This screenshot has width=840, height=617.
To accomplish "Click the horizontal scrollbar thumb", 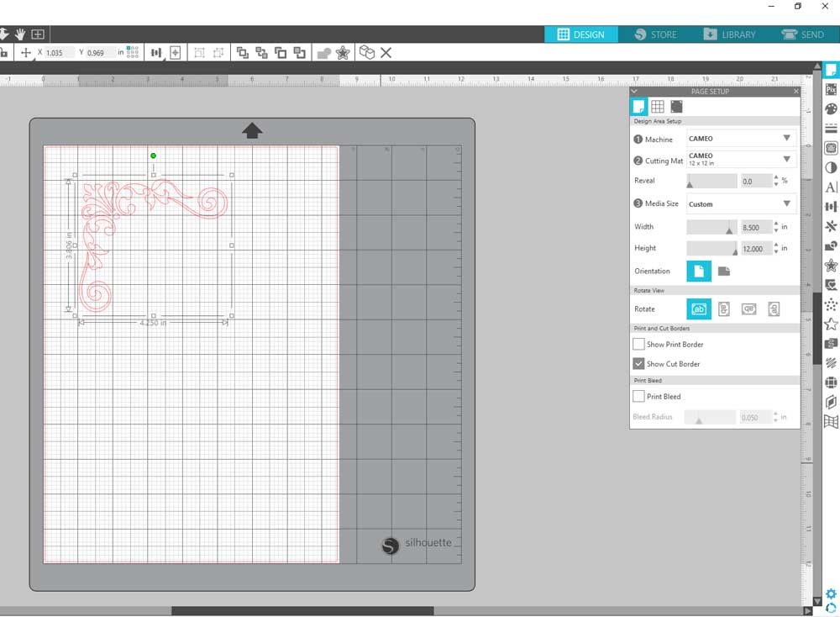I will pos(302,610).
